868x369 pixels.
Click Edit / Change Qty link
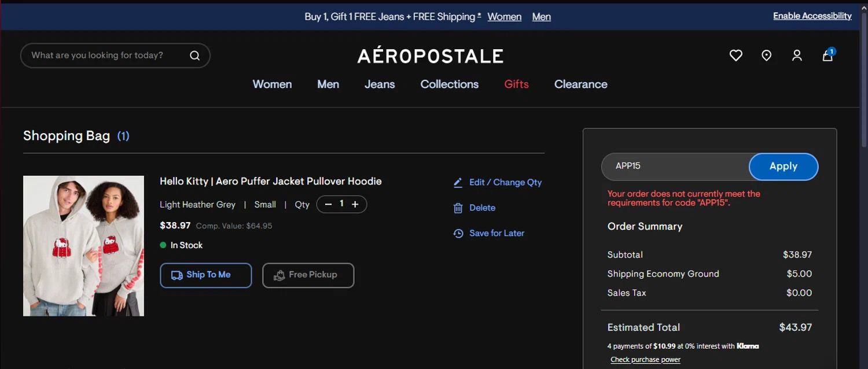[505, 182]
